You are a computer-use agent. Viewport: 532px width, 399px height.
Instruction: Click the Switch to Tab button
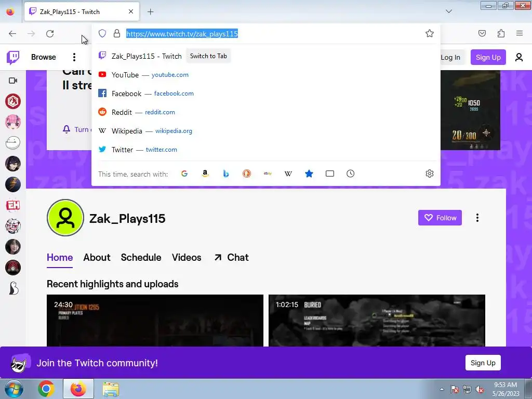tap(208, 56)
